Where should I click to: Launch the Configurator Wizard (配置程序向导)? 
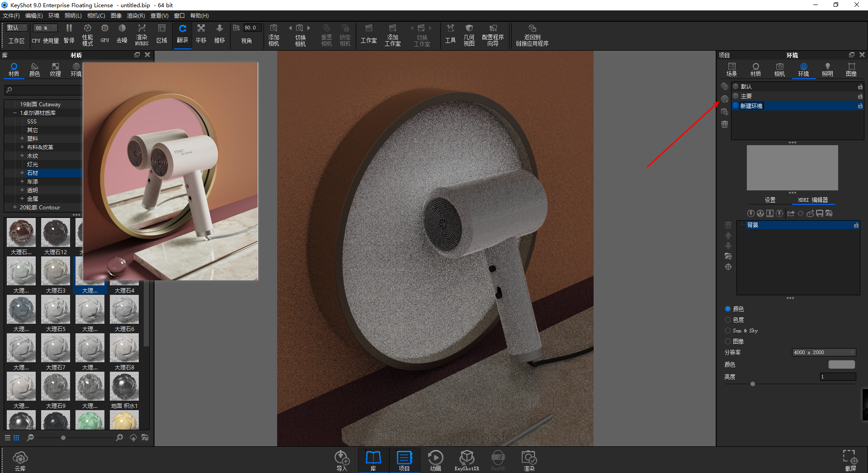tap(493, 34)
